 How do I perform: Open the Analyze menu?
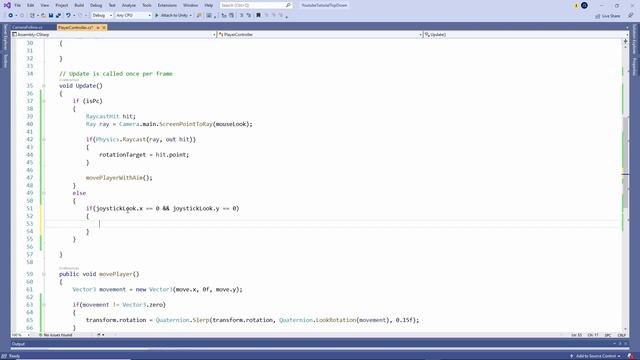click(129, 5)
